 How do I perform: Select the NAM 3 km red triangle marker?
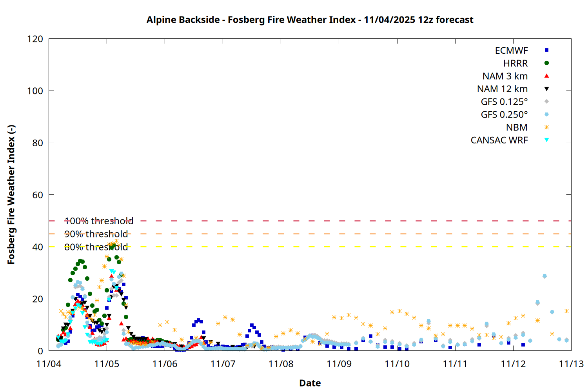(x=546, y=76)
